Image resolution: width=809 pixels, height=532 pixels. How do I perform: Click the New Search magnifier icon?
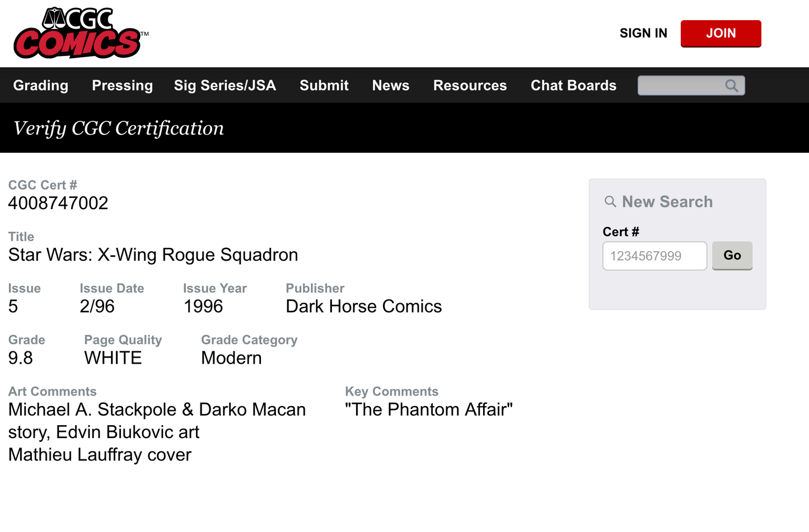pyautogui.click(x=610, y=201)
